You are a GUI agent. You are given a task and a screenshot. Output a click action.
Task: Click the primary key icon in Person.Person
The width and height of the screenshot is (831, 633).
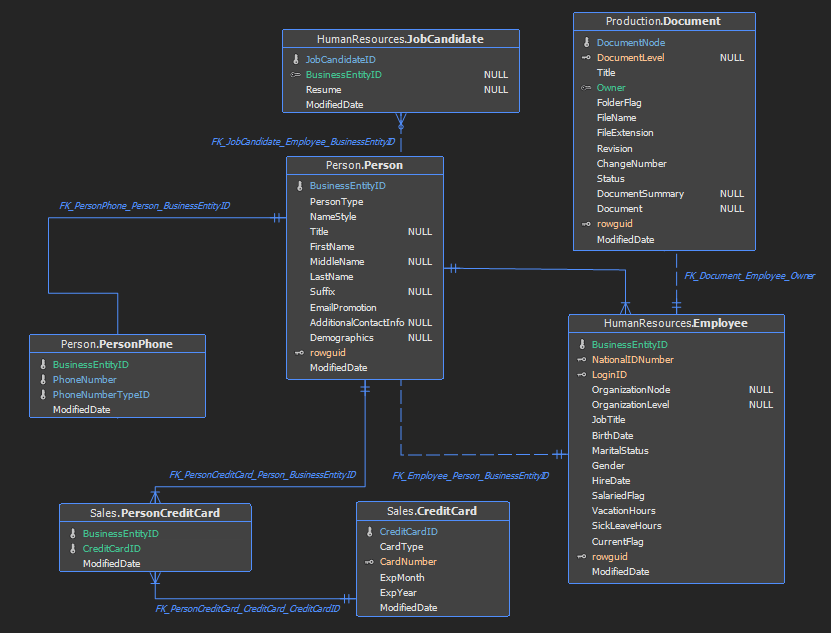(x=299, y=186)
